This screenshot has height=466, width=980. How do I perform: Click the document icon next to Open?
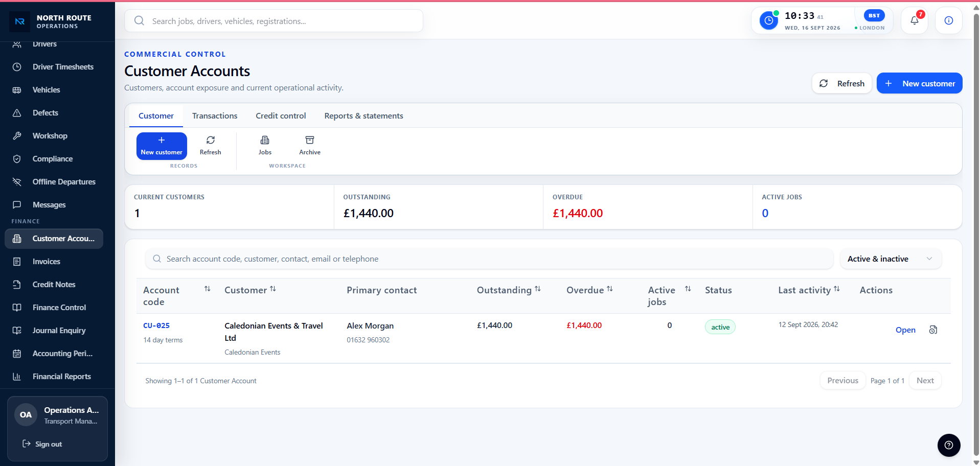coord(933,330)
